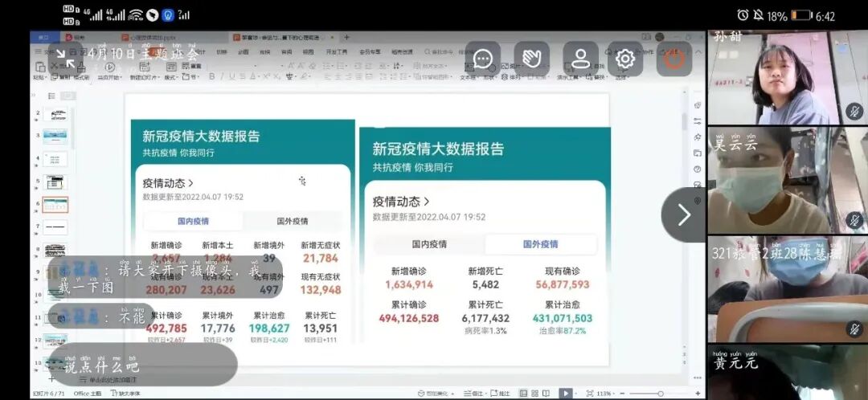Open the 排列 arrange dropdown
This screenshot has width=868, height=400.
pos(512,78)
